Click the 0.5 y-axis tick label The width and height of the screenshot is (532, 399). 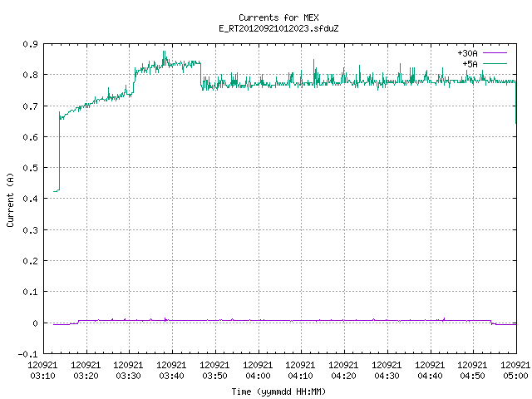pos(30,168)
